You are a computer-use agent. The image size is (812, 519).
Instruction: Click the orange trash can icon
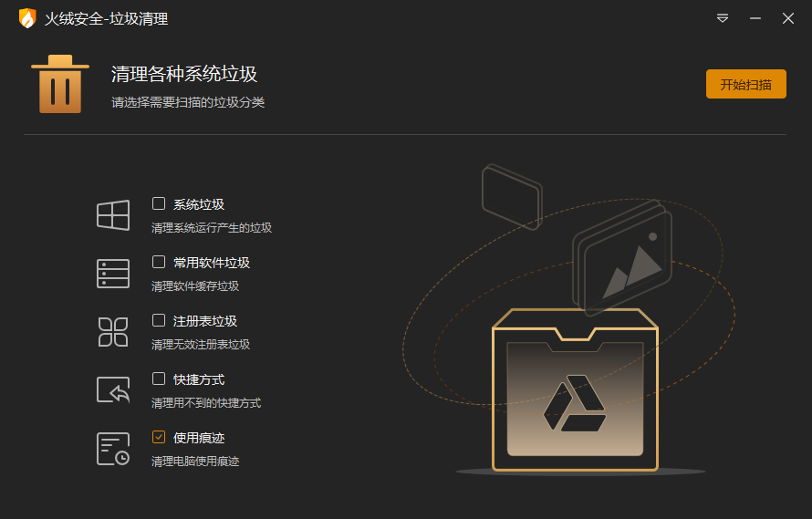[x=60, y=84]
